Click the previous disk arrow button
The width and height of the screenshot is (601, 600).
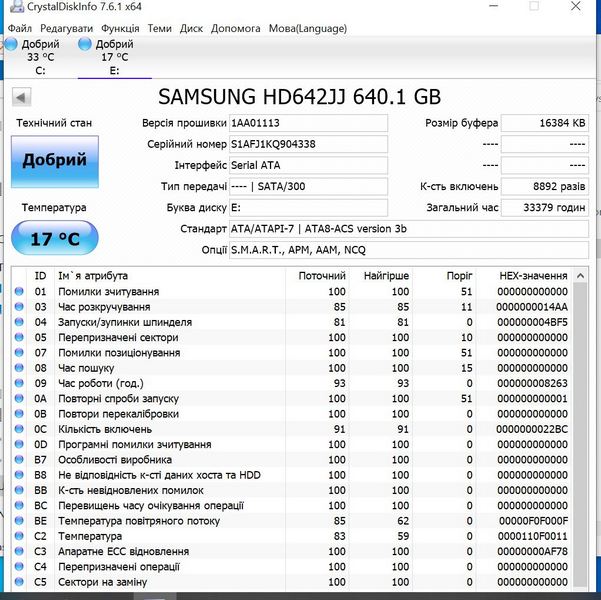point(21,97)
